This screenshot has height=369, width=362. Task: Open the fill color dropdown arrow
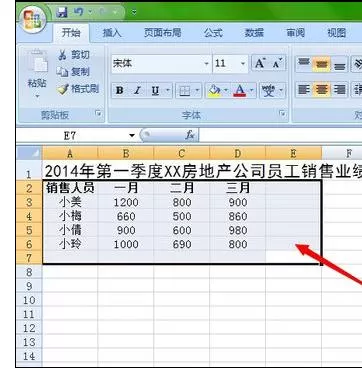[226, 90]
